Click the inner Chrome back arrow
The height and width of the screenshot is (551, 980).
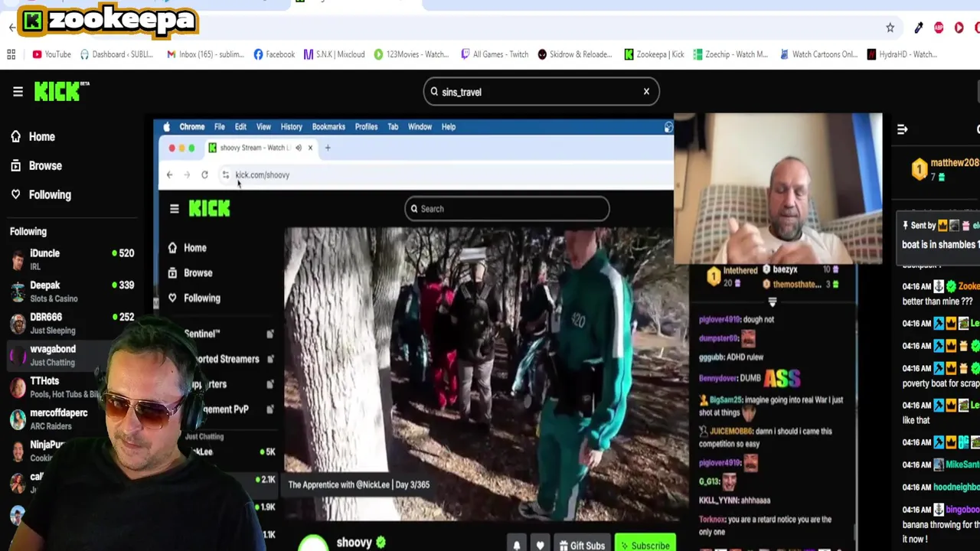(x=169, y=175)
